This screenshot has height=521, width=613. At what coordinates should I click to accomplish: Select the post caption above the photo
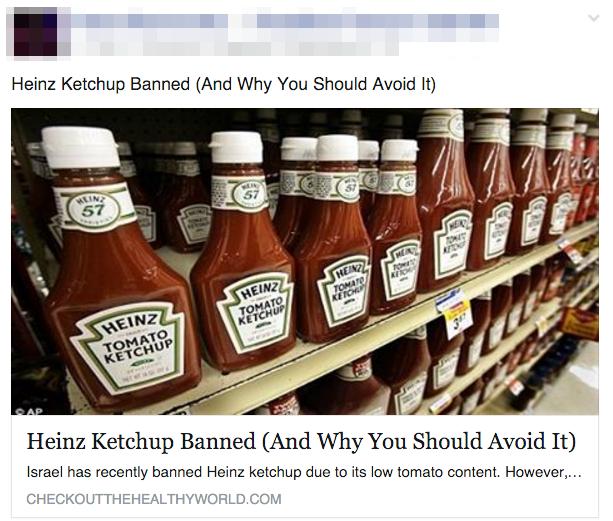pyautogui.click(x=224, y=84)
